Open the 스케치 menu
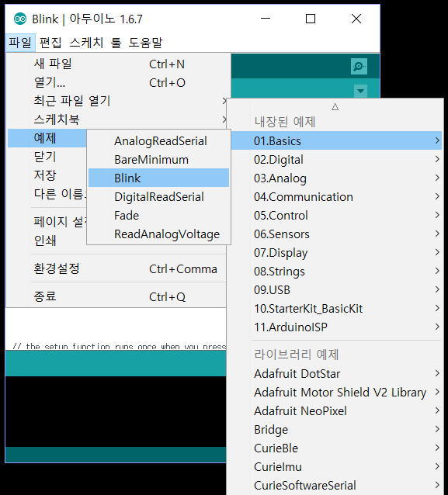The height and width of the screenshot is (495, 448). (86, 43)
